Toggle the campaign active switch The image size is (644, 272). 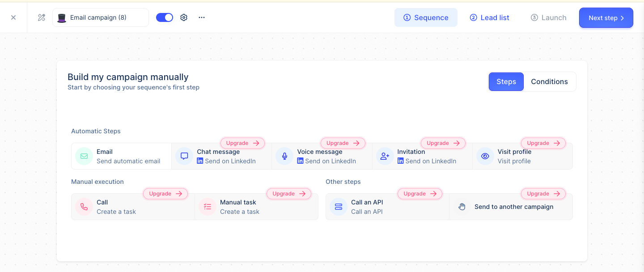[165, 17]
